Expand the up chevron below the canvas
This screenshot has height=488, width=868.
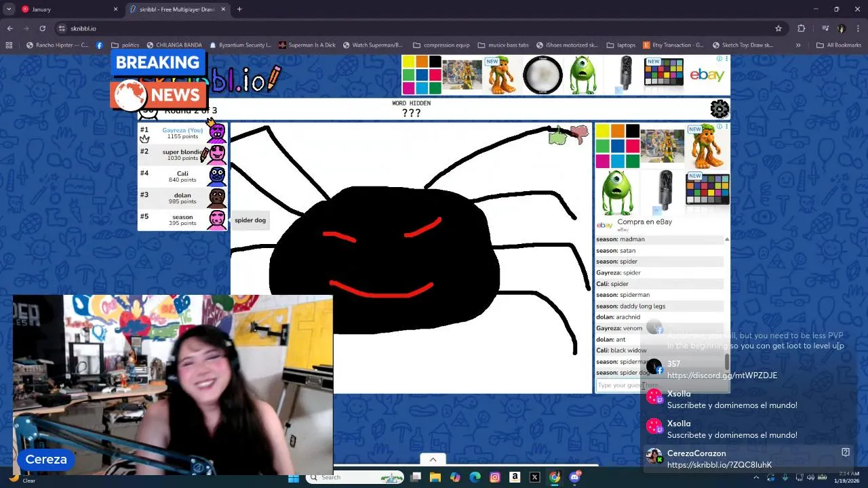[x=433, y=459]
